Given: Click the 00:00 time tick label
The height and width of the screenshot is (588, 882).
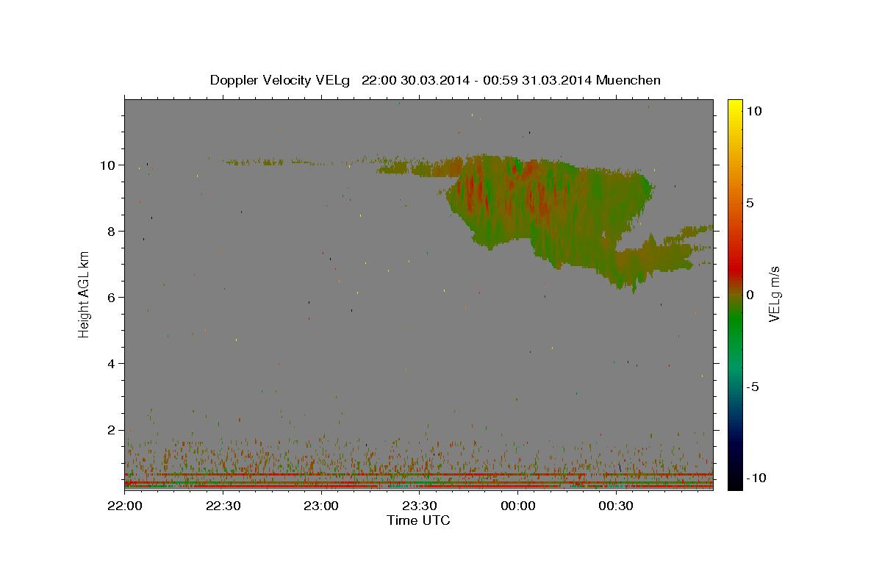Looking at the screenshot, I should pos(517,506).
